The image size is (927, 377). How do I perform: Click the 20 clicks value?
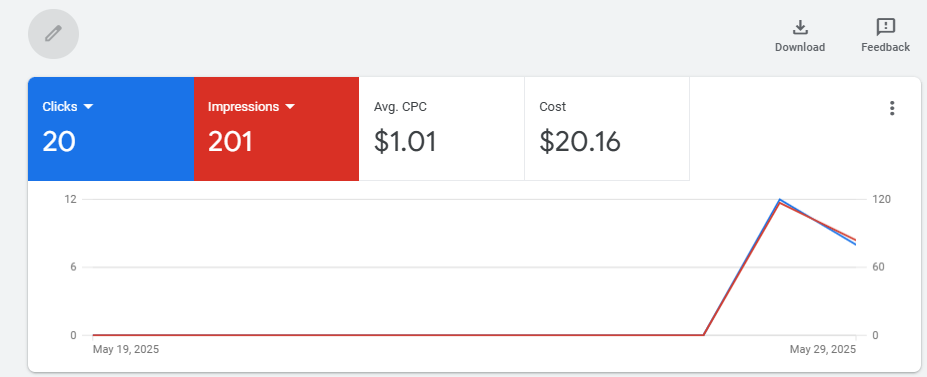(x=59, y=142)
